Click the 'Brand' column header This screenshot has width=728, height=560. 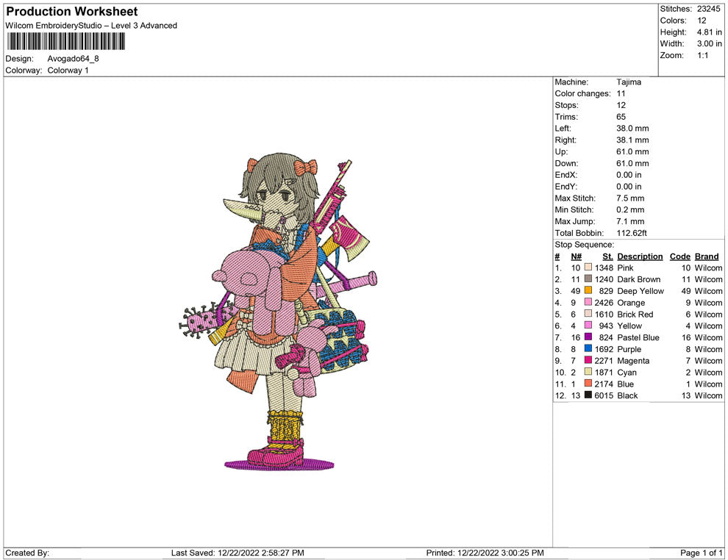click(x=707, y=256)
